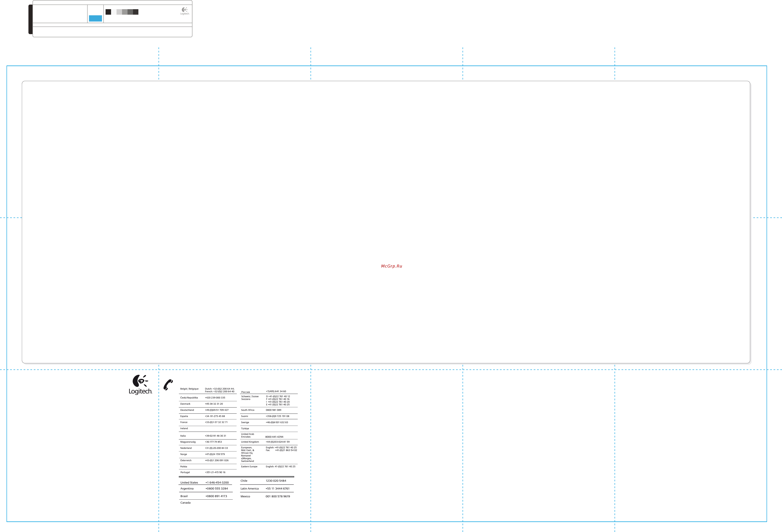The image size is (782, 532).
Task: Click the Magyarország number '+36-177-74 853'
Action: pyautogui.click(x=213, y=442)
